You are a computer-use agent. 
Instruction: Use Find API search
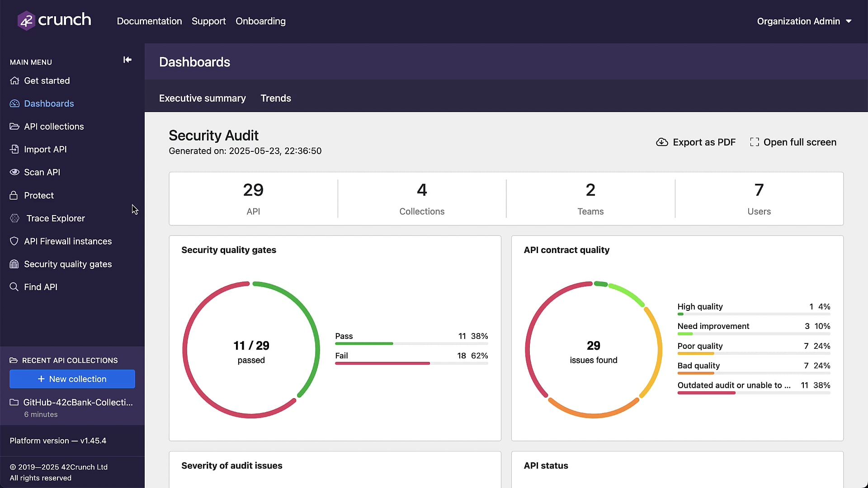tap(41, 287)
